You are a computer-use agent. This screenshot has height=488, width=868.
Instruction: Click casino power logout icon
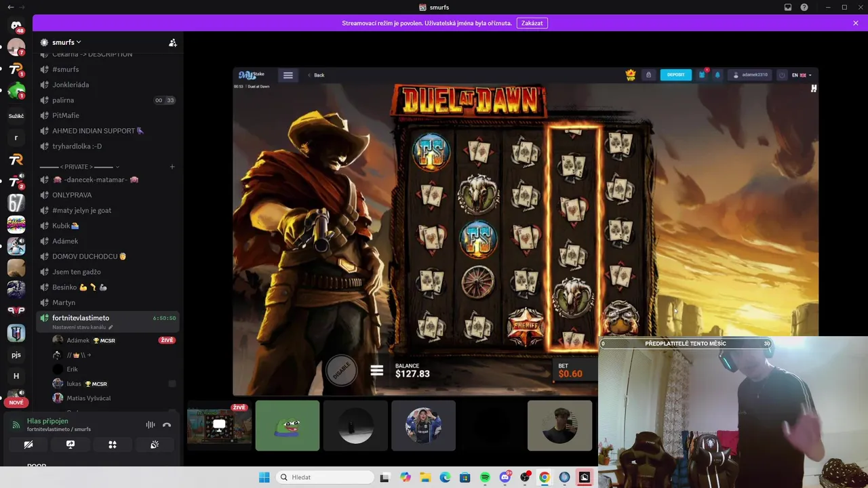[782, 75]
